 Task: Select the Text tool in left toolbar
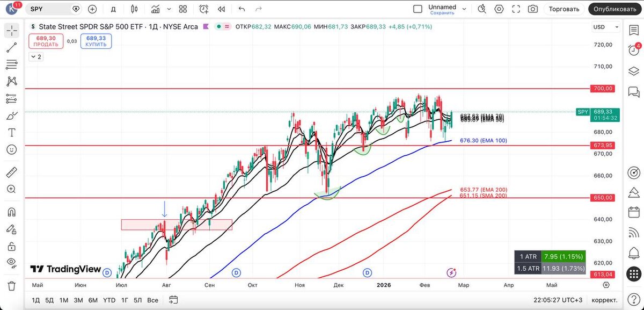pyautogui.click(x=11, y=132)
